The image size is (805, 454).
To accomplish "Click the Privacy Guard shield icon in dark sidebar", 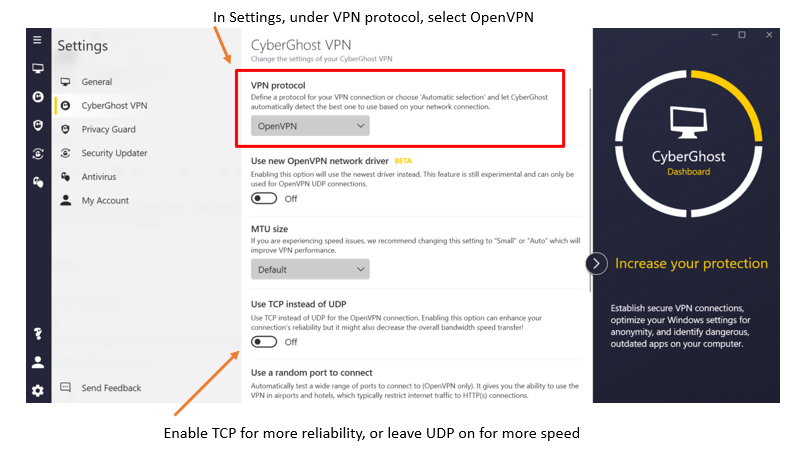I will coord(38,125).
